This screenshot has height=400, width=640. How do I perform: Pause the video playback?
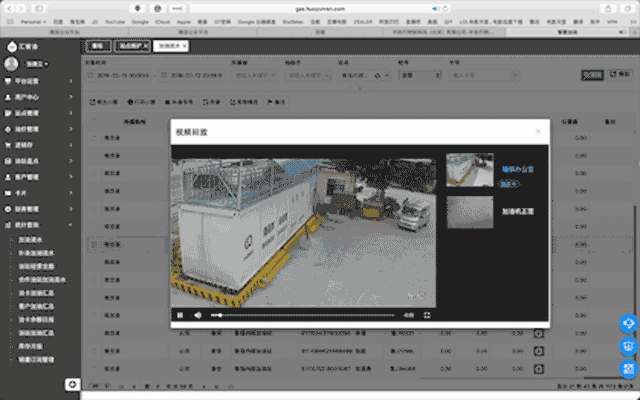pyautogui.click(x=181, y=315)
